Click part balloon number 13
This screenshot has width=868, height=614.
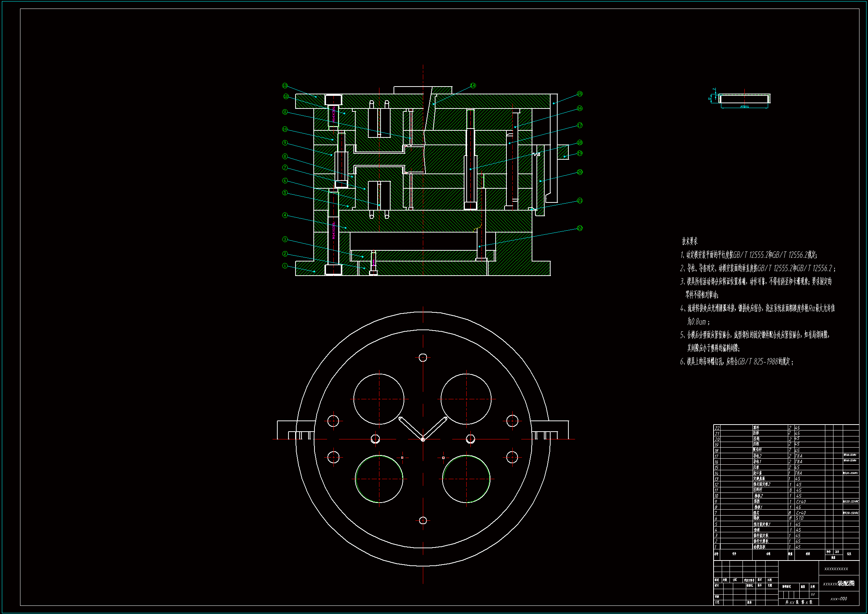[285, 86]
